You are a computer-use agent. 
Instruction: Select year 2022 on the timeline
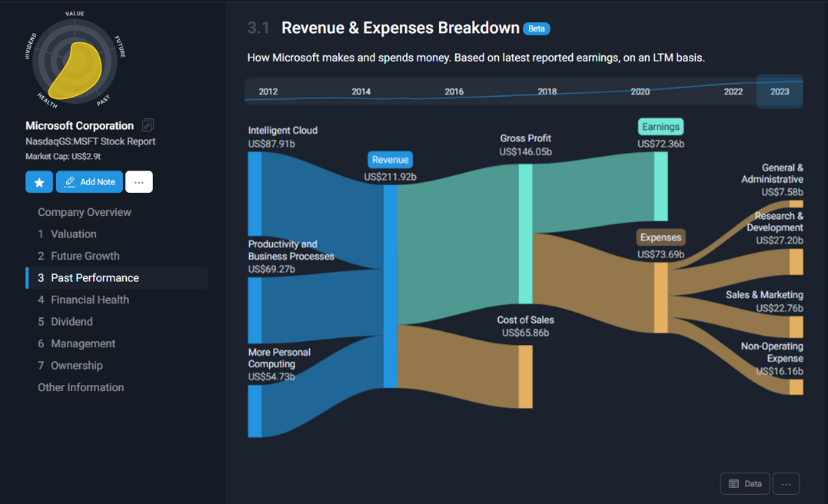(x=733, y=92)
